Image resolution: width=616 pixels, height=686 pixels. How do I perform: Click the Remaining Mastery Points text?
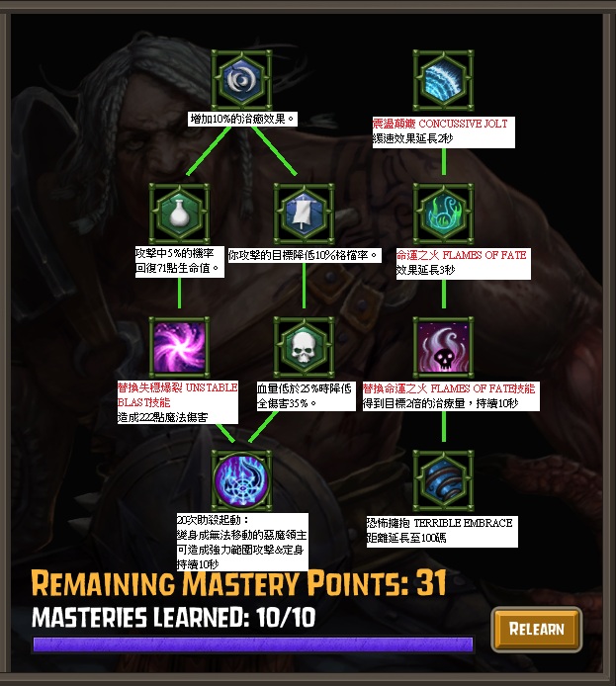click(x=239, y=583)
